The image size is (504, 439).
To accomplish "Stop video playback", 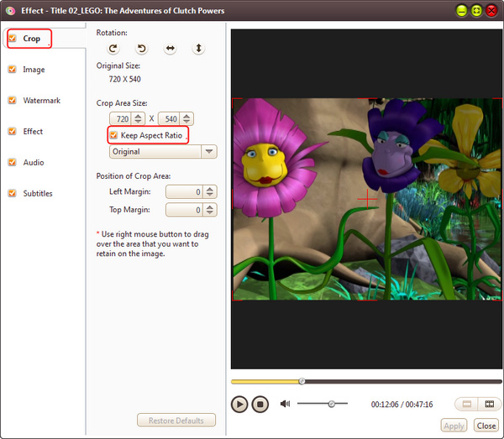I will 260,404.
